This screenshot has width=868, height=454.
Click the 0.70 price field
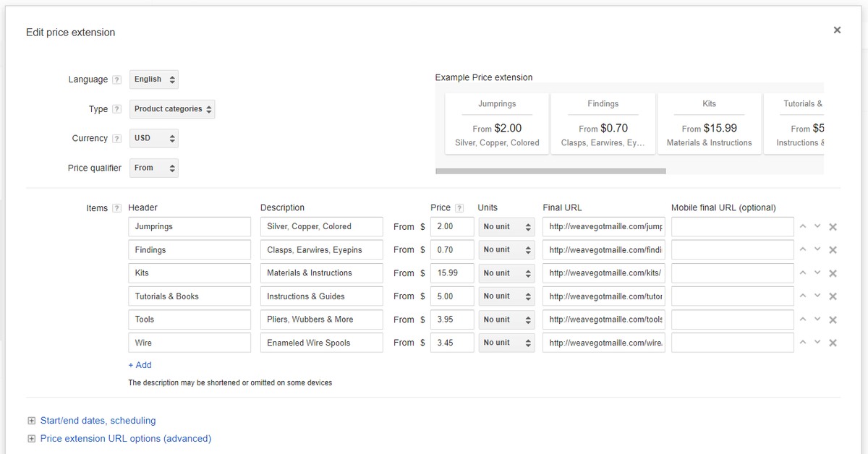(x=452, y=250)
